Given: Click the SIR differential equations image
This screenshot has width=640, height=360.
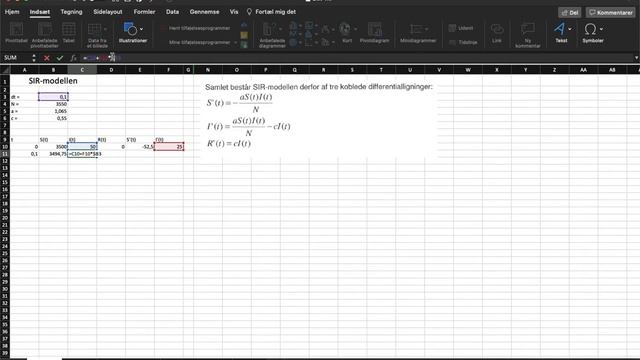Looking at the screenshot, I should point(318,118).
